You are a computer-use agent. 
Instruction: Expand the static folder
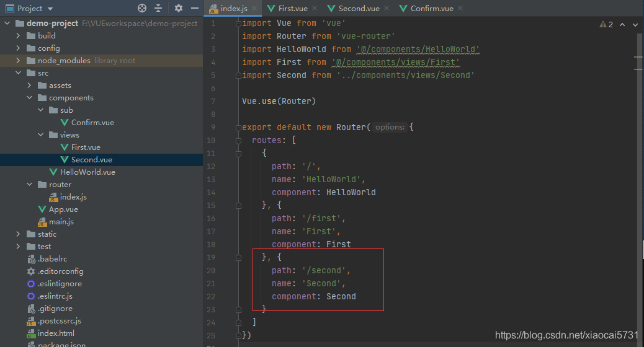click(x=18, y=234)
